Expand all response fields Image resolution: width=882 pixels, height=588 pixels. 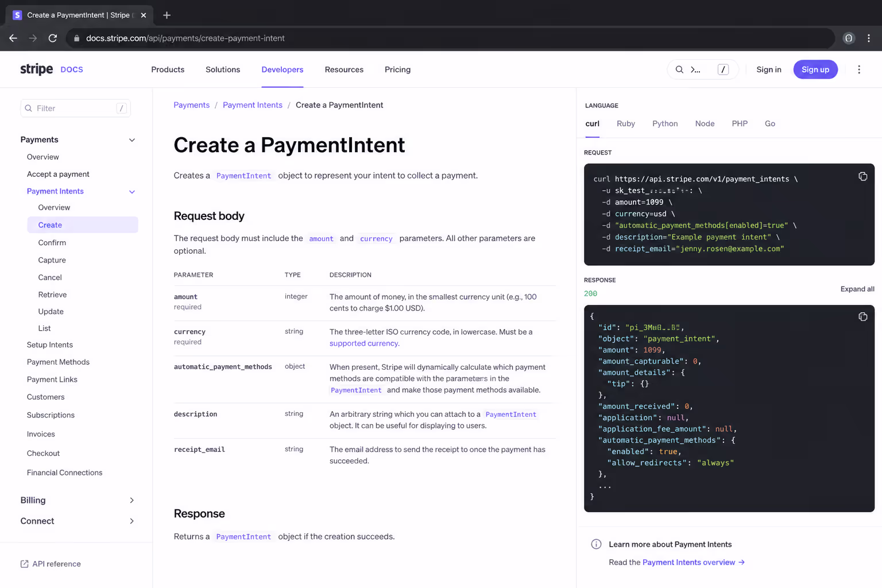pos(857,289)
